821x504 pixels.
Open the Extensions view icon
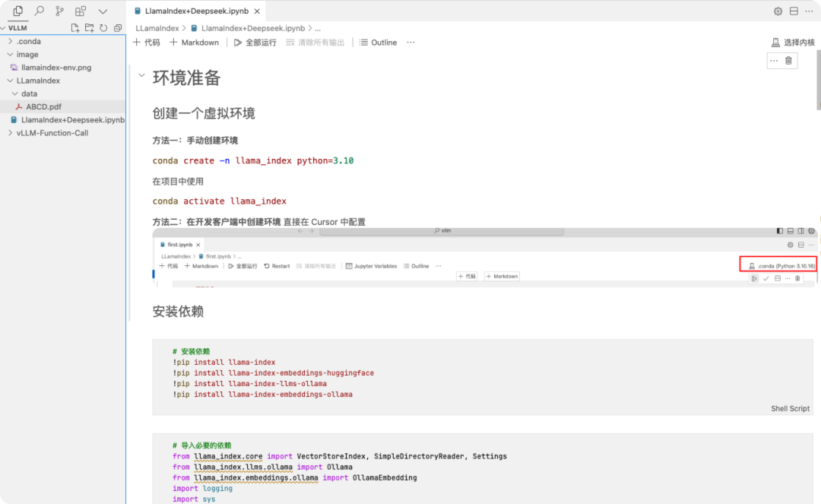coord(81,11)
